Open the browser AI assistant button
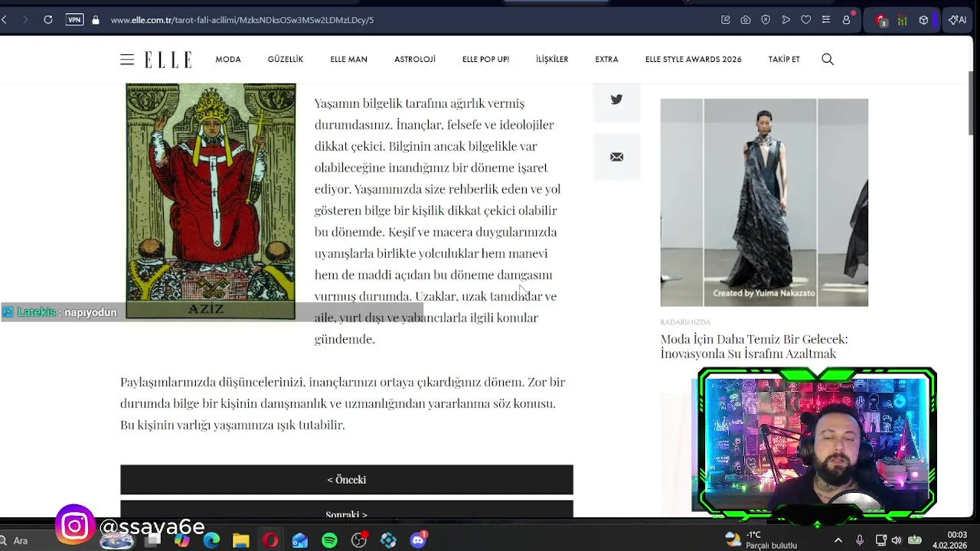The image size is (980, 551). pyautogui.click(x=957, y=20)
